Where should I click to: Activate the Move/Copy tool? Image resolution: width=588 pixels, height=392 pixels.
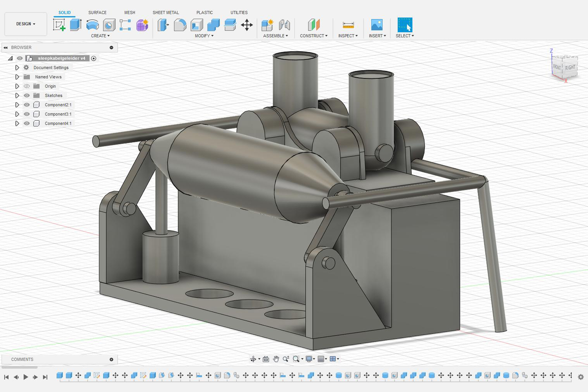click(247, 25)
